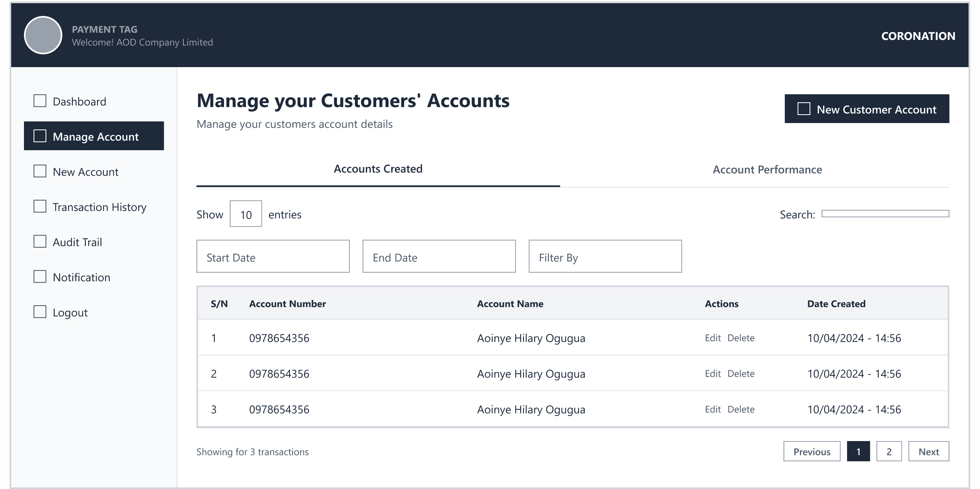Viewport: 980px width, 489px height.
Task: Open the End Date picker
Action: (x=439, y=256)
